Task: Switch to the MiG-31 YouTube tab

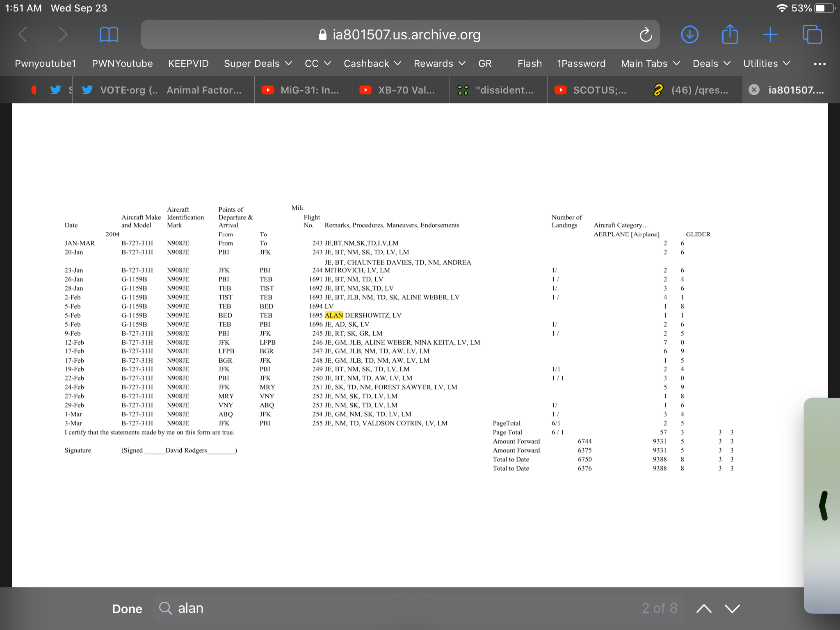Action: (x=303, y=90)
